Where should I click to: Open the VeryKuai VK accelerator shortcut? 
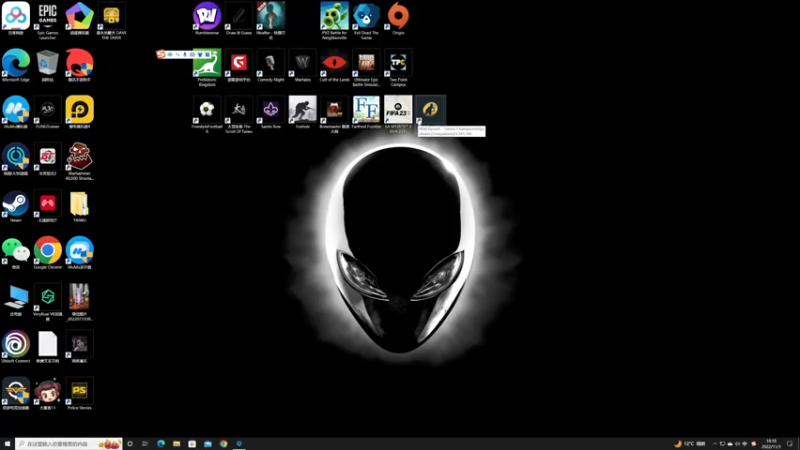pyautogui.click(x=47, y=301)
